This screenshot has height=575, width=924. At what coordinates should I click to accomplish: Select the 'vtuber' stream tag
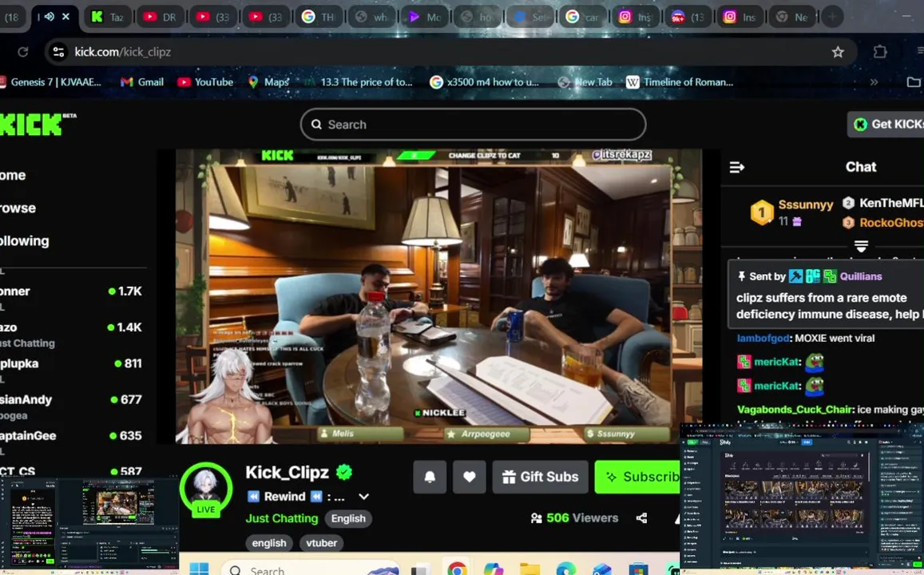322,543
